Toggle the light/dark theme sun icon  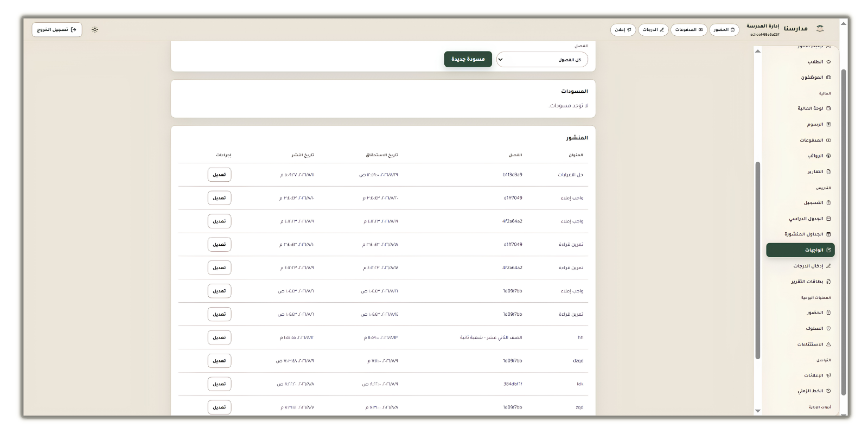[95, 30]
